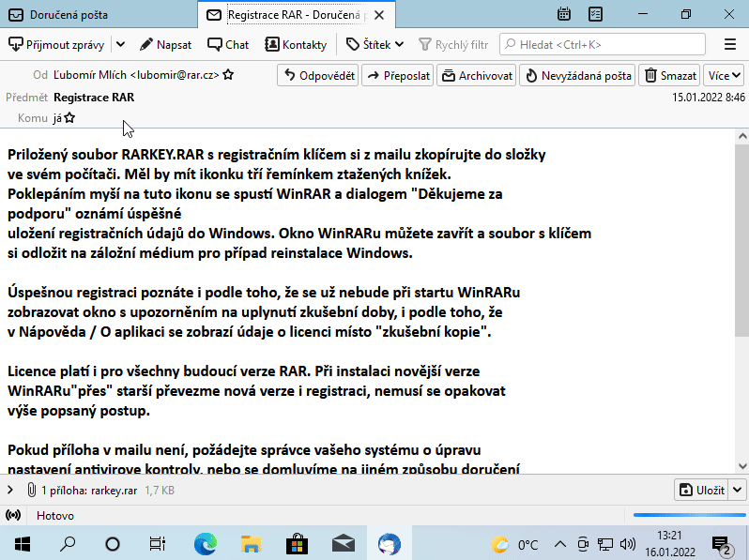Open the Chat toolbar button
Screen dimensions: 749x560
pyautogui.click(x=228, y=45)
